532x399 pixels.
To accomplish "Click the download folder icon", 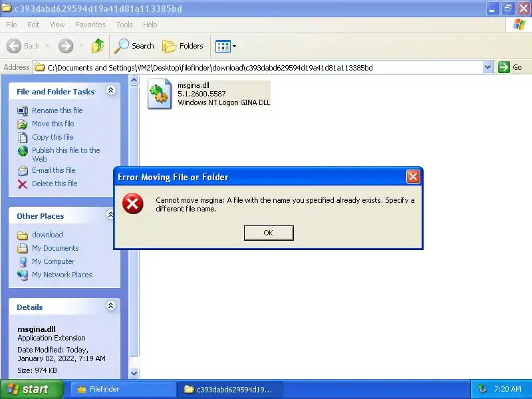I will (x=23, y=235).
